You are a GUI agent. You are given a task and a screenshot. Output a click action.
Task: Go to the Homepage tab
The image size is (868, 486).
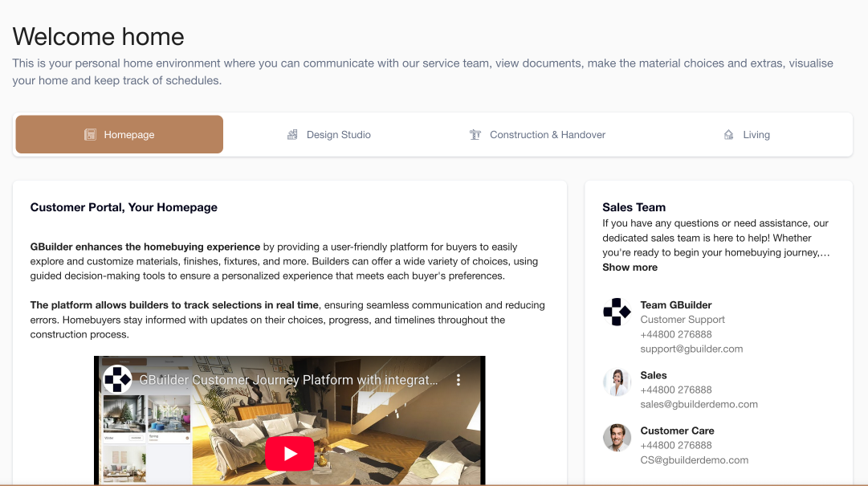click(x=120, y=134)
